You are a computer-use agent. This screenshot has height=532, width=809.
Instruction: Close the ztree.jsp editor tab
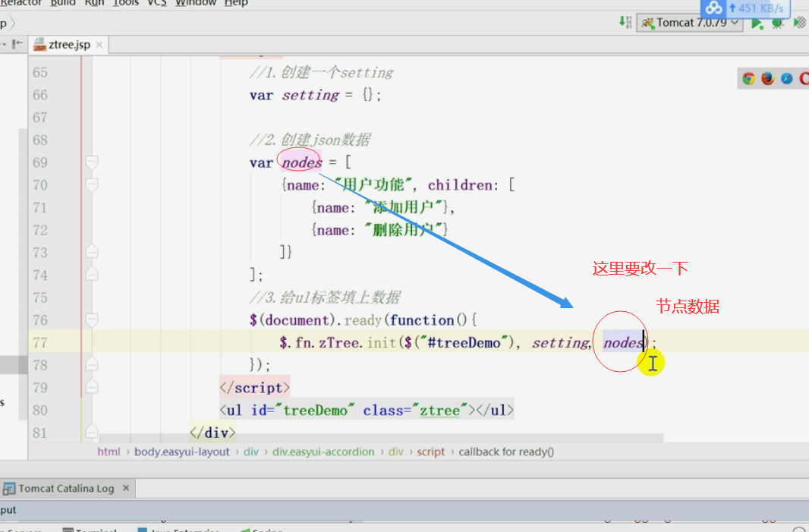click(x=99, y=45)
